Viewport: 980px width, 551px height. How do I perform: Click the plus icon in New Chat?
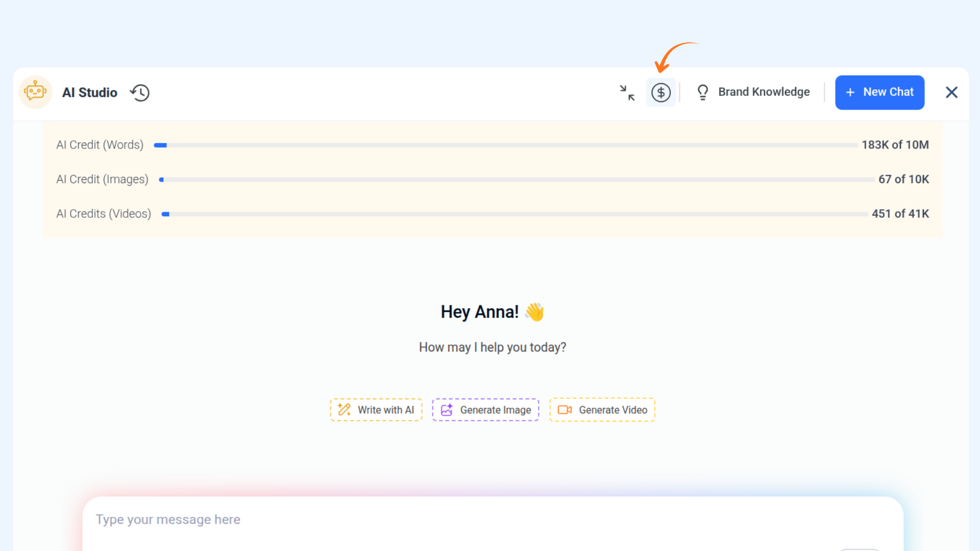(850, 93)
